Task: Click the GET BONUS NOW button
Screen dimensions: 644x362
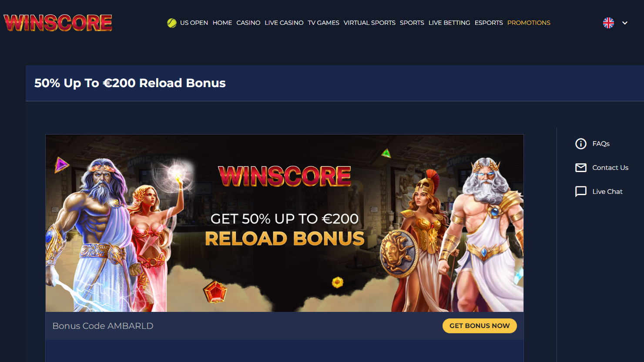Action: (x=480, y=326)
